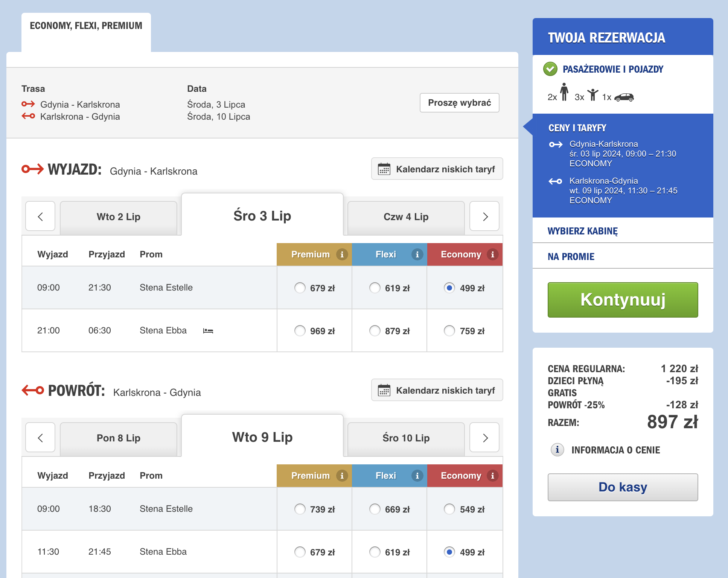Click the price information info icon

coord(557,450)
